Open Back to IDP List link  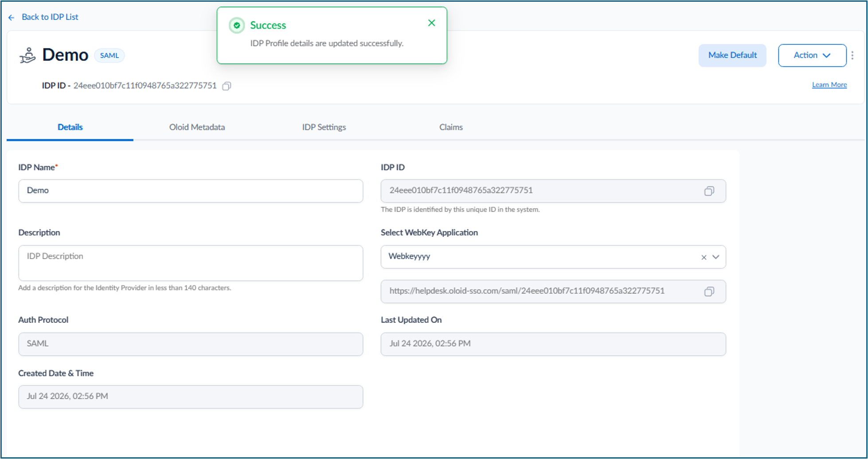[x=50, y=17]
